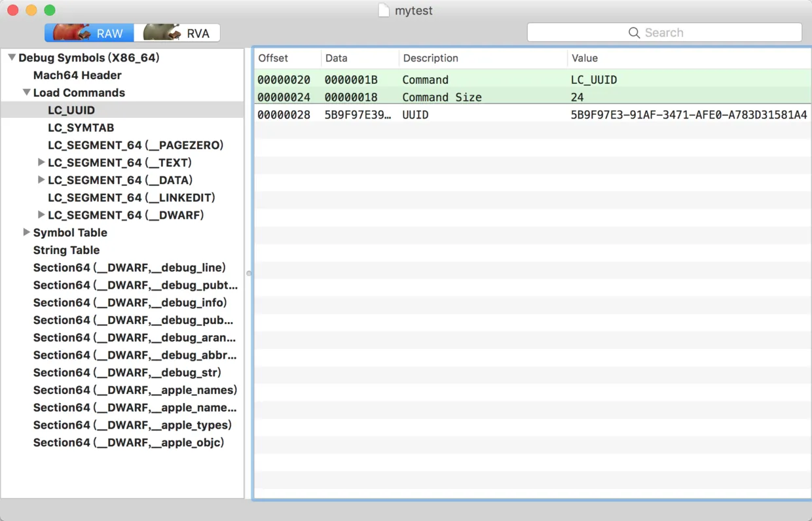Screen dimensions: 812x521
Task: Select Section64 (__DWARF,__debug_abbr... item
Action: (135, 355)
